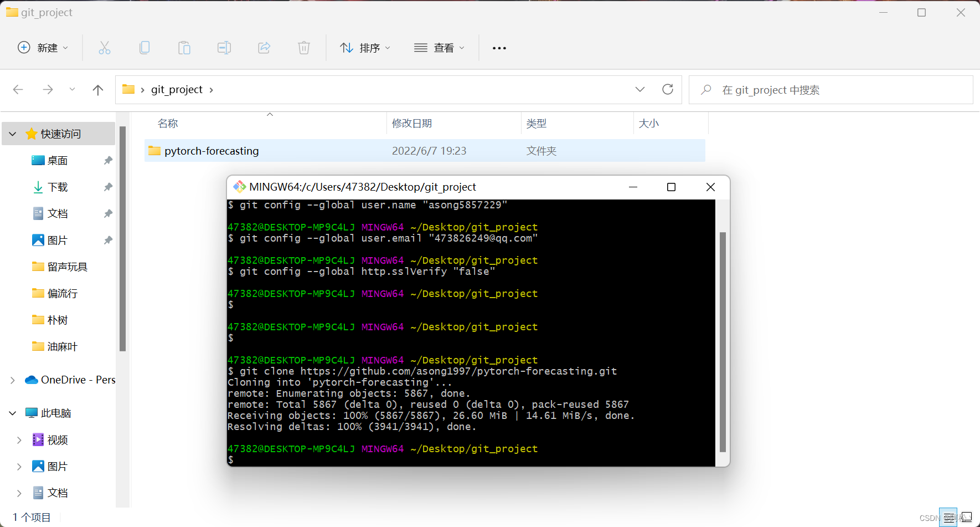The image size is (980, 527).
Task: Click the Delete trash icon
Action: [304, 48]
